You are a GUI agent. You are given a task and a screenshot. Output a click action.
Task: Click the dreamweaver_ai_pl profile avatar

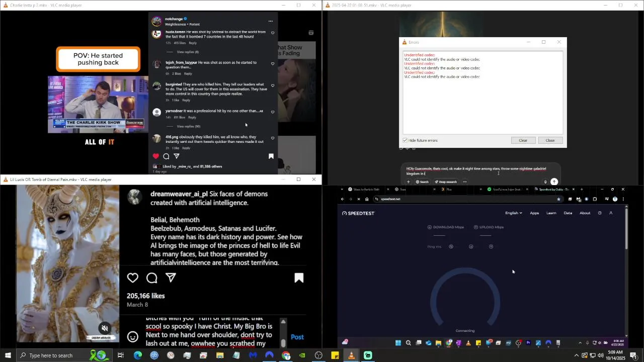134,197
